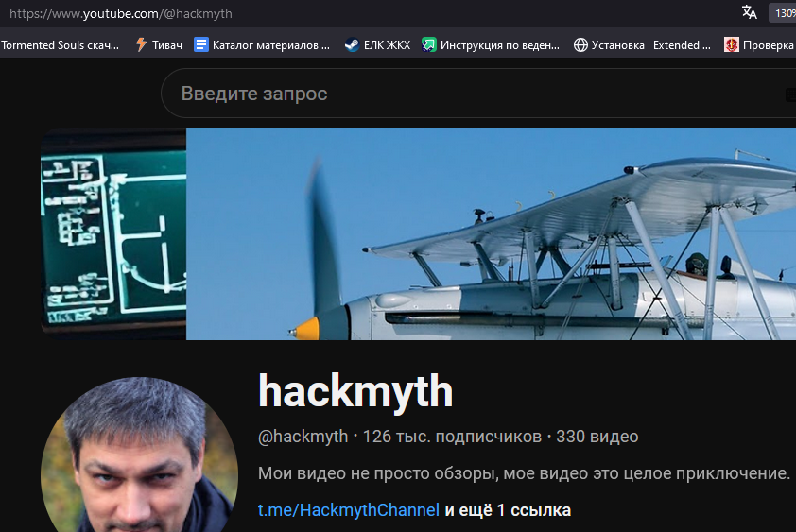
Task: Open the Тивач bookmark
Action: (159, 45)
